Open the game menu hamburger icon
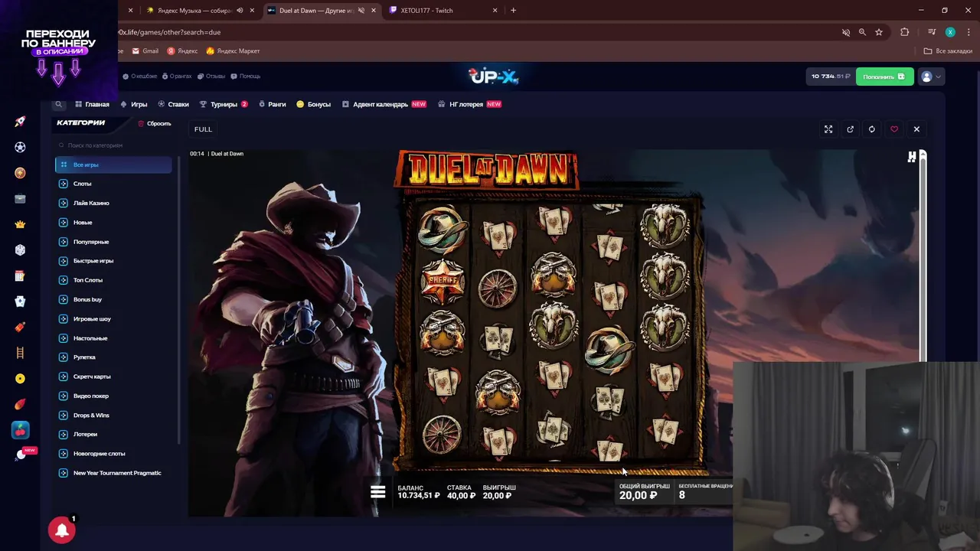This screenshot has width=980, height=551. pyautogui.click(x=377, y=492)
